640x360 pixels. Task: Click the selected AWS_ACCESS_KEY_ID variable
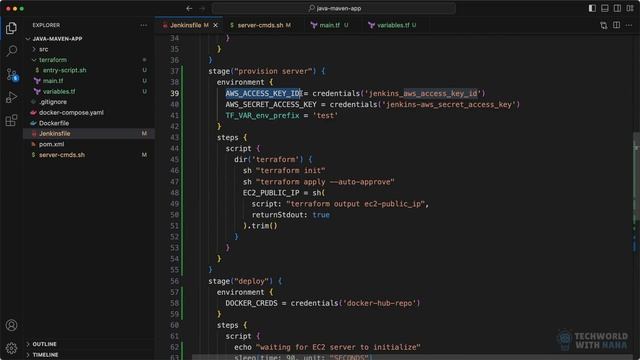263,93
